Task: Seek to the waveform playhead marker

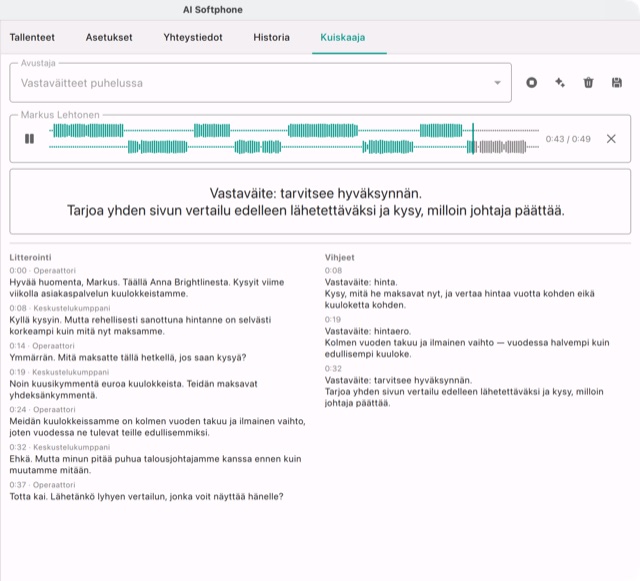Action: 473,139
